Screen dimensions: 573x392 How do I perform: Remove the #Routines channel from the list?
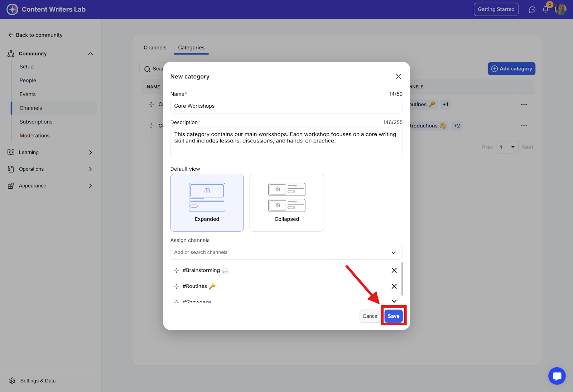(394, 286)
